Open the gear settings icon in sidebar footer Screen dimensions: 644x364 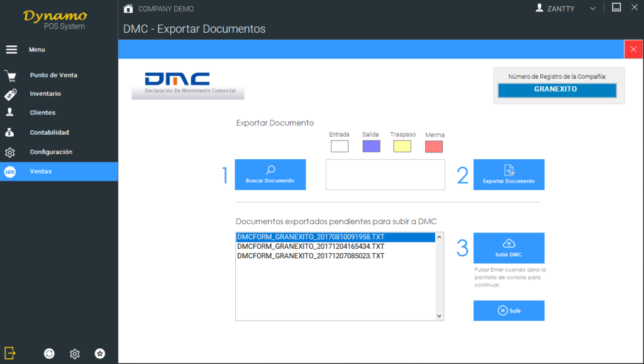(x=74, y=354)
